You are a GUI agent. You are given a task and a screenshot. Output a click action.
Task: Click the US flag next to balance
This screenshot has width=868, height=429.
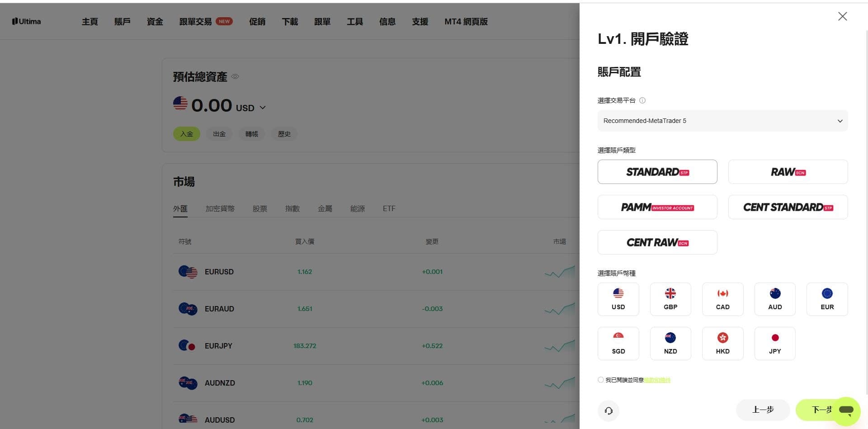(x=180, y=104)
